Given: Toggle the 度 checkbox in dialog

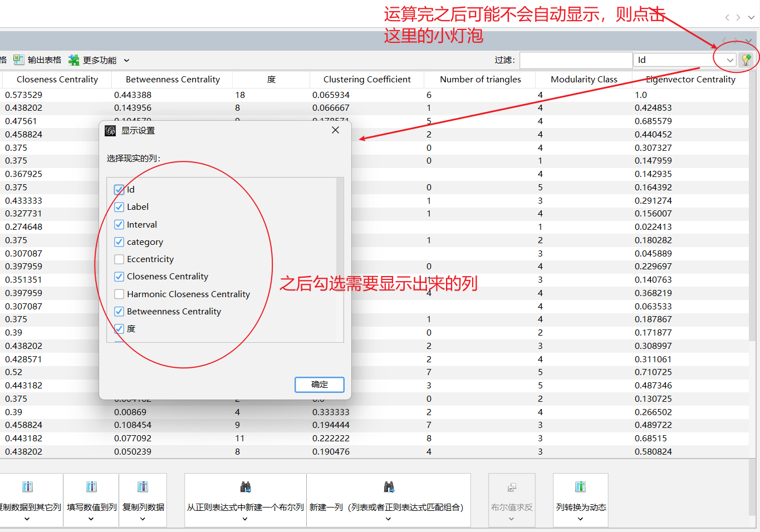Looking at the screenshot, I should (x=119, y=329).
